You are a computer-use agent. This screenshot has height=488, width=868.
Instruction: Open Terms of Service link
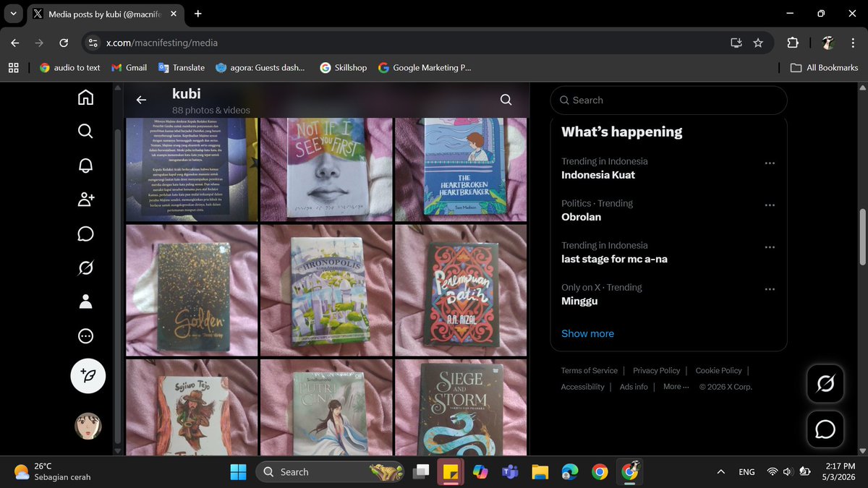pyautogui.click(x=589, y=370)
